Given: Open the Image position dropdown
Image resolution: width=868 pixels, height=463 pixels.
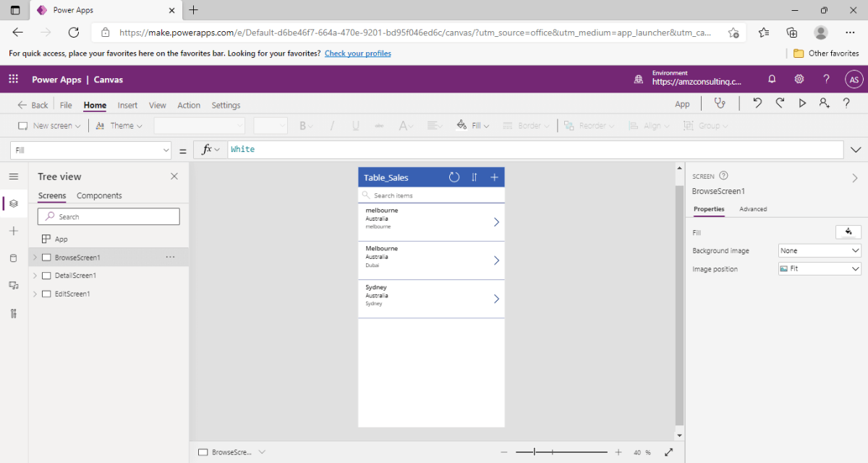Looking at the screenshot, I should pos(819,268).
